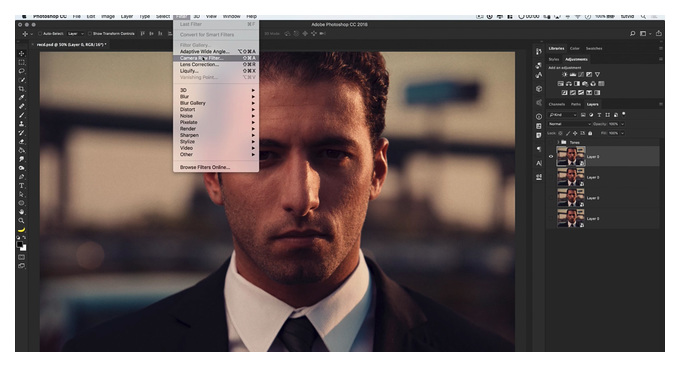Toggle Quick Mask mode
The width and height of the screenshot is (680, 367).
21,257
